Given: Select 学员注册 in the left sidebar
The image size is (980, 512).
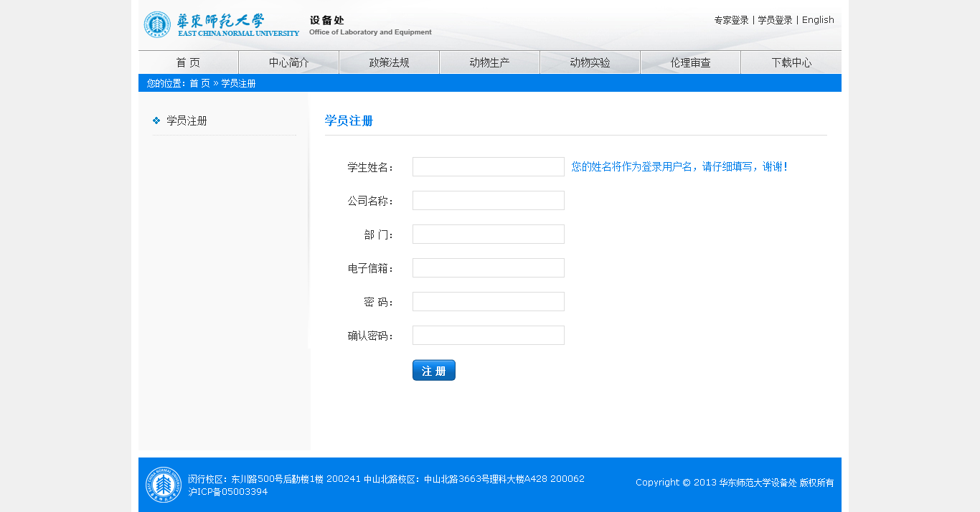Looking at the screenshot, I should (x=187, y=121).
